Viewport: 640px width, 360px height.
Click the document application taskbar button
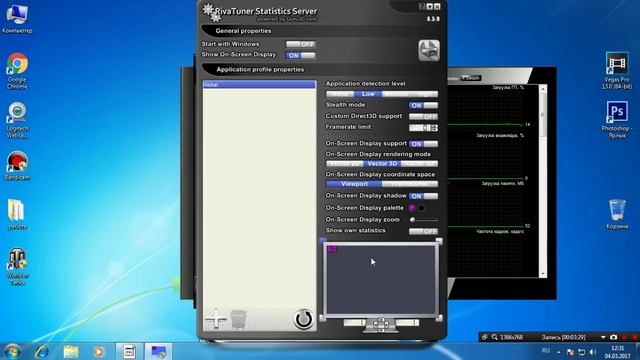click(x=129, y=351)
